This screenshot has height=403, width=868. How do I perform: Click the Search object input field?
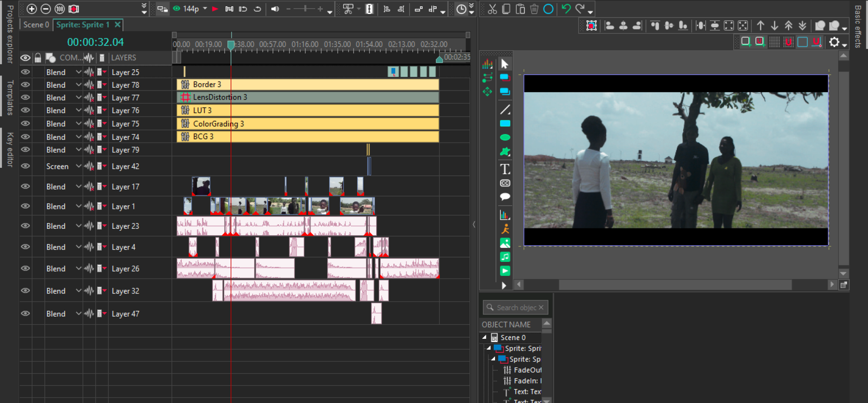click(516, 308)
